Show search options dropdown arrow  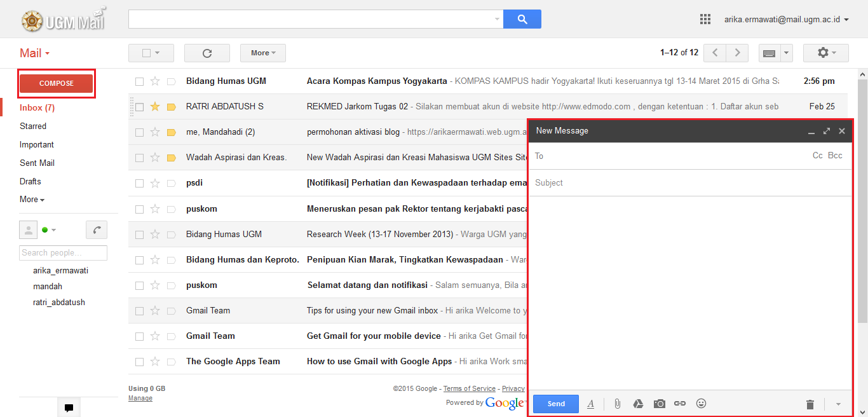(497, 20)
